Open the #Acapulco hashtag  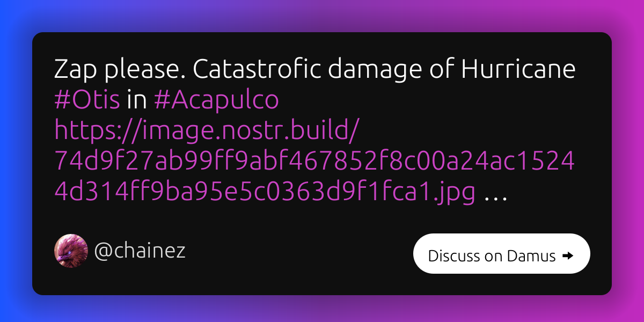[216, 100]
